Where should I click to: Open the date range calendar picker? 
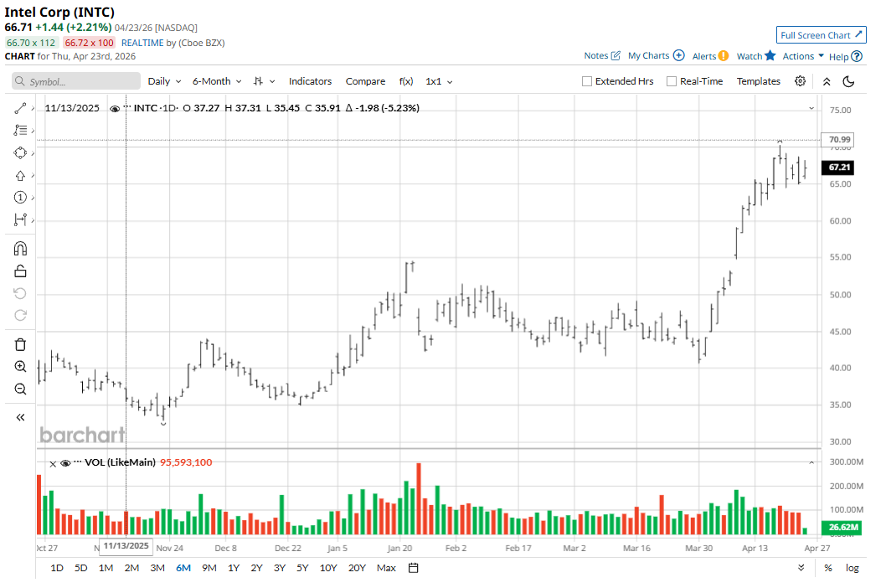pos(414,568)
